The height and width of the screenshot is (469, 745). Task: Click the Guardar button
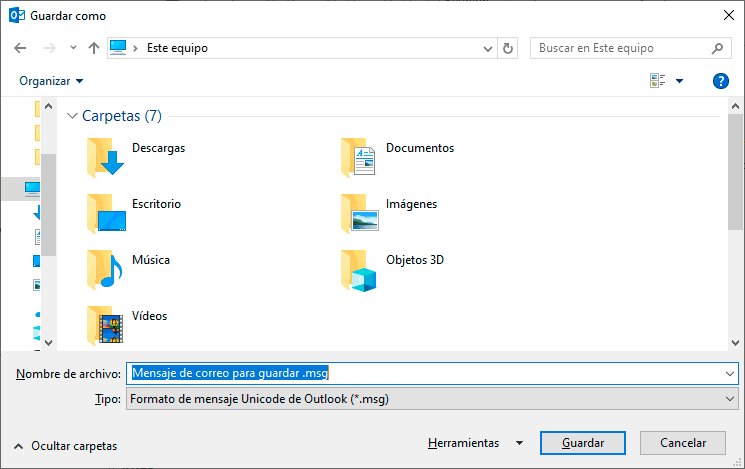tap(582, 443)
